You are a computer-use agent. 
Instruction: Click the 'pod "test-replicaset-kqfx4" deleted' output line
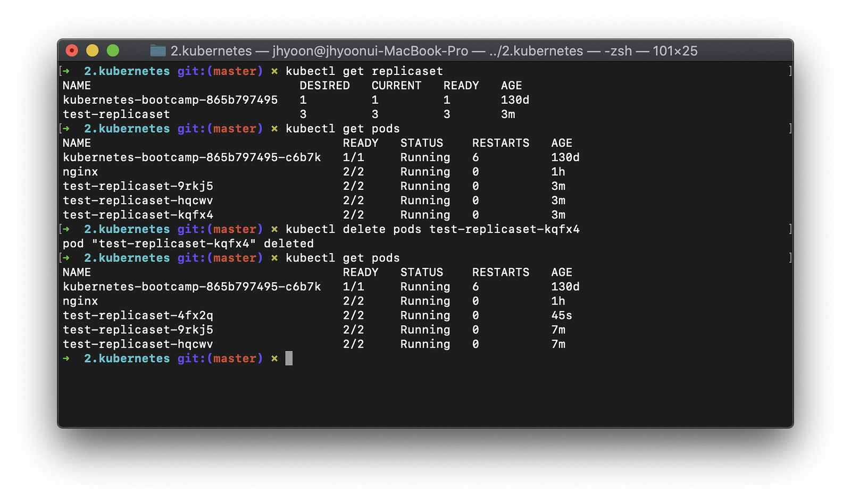[x=188, y=243]
